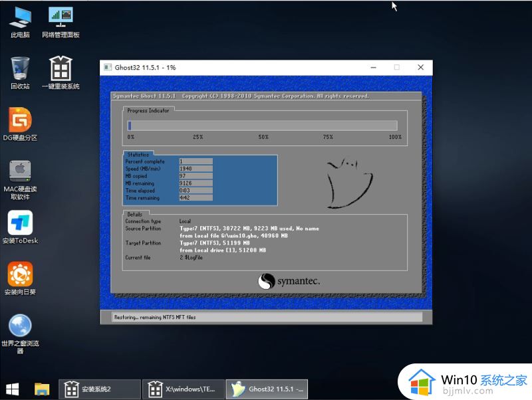The height and width of the screenshot is (400, 532).
Task: Close the Ghost32 window
Action: pyautogui.click(x=421, y=68)
